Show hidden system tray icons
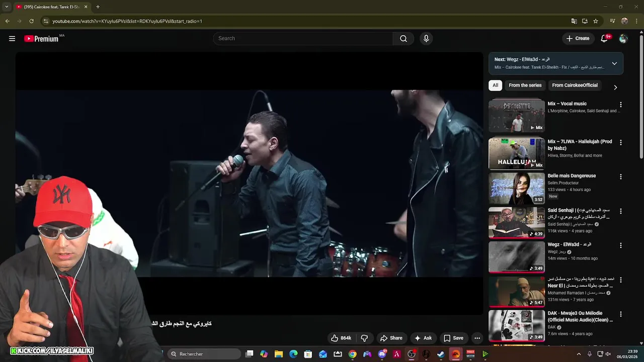This screenshot has width=644, height=362. (579, 354)
